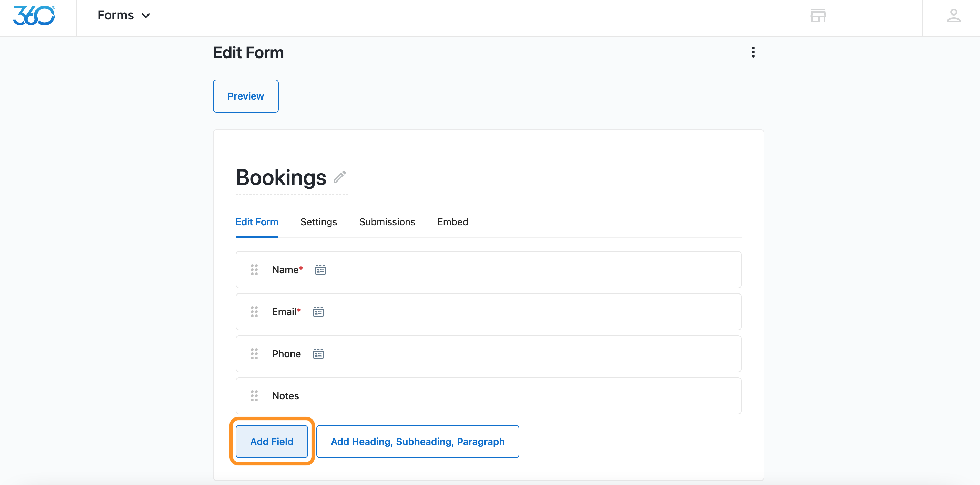Screen dimensions: 980x485
Task: Click the Preview button
Action: tap(245, 96)
